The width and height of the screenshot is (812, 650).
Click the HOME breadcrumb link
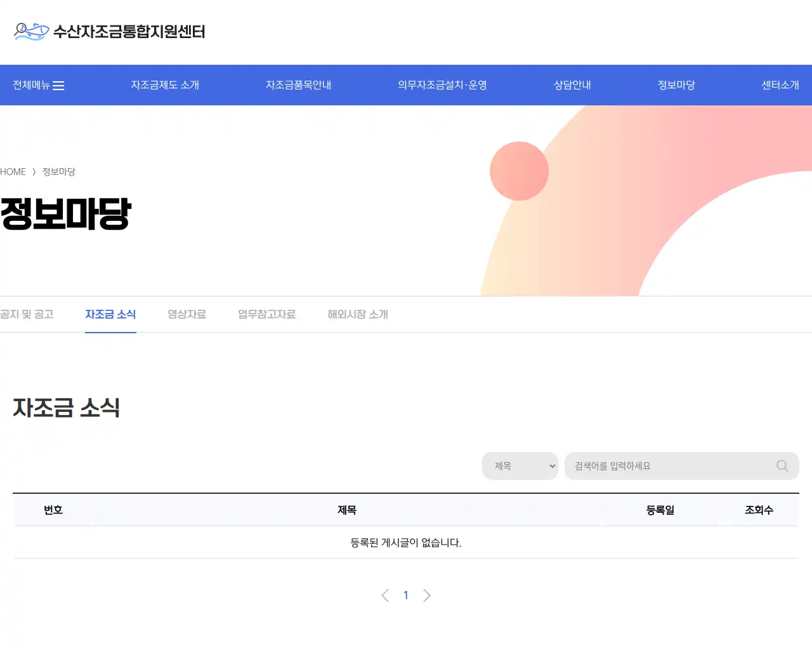point(13,171)
